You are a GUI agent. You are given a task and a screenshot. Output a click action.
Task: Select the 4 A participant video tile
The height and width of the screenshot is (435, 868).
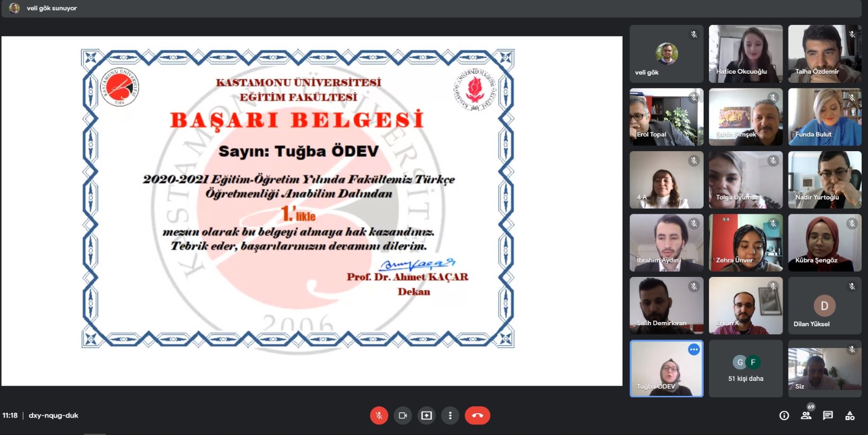667,180
